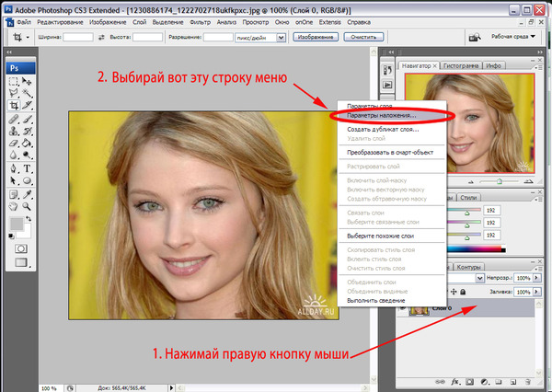Click the Navigator zoom slider
552x392 pixels.
tap(500, 181)
